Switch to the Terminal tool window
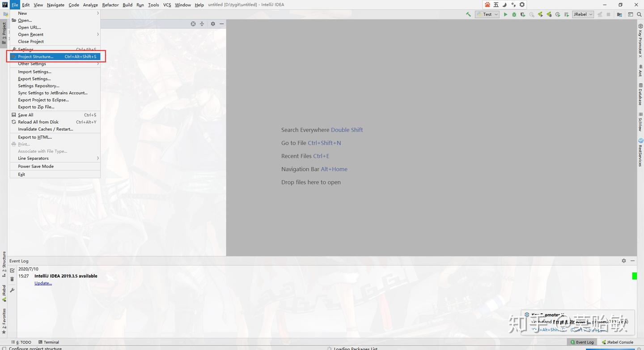Viewport: 644px width, 350px height. point(51,342)
